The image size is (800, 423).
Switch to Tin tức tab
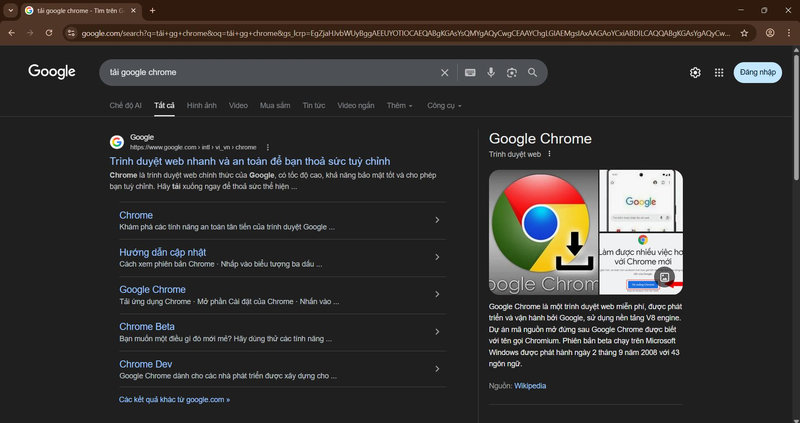[x=314, y=106]
